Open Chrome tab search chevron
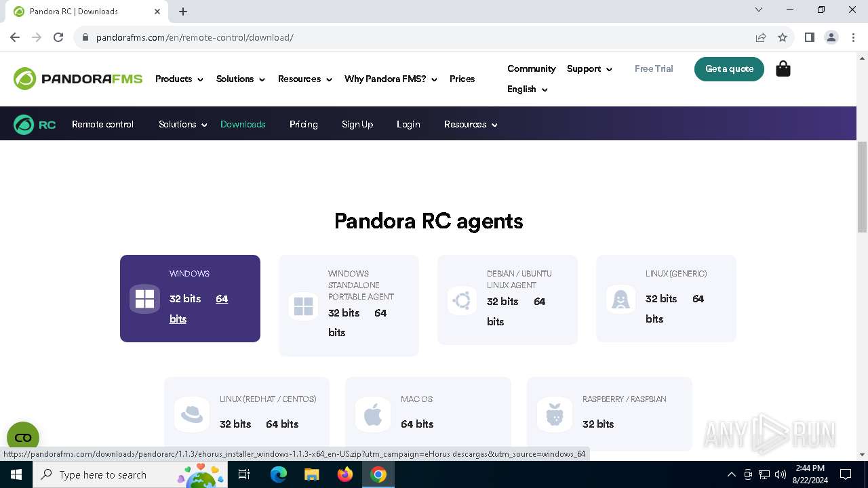This screenshot has width=868, height=488. 759,10
